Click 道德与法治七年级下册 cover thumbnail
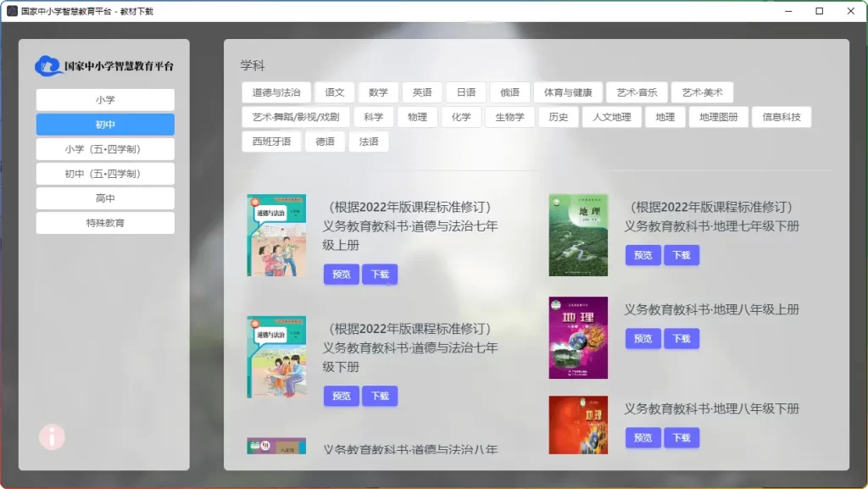The image size is (868, 489). click(x=276, y=357)
